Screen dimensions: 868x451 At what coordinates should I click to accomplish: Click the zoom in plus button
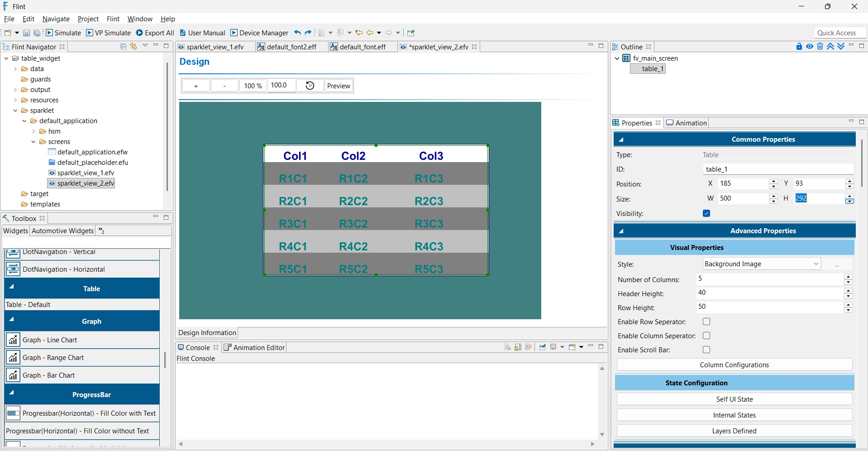pyautogui.click(x=196, y=86)
